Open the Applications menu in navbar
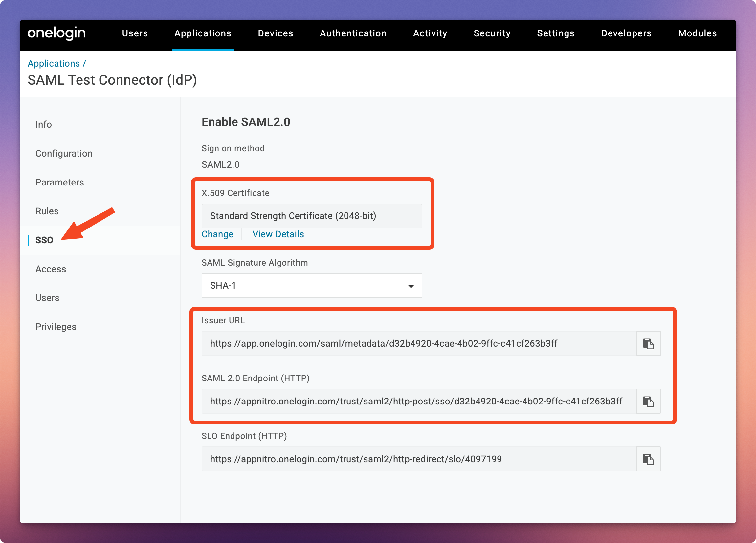 (x=203, y=33)
